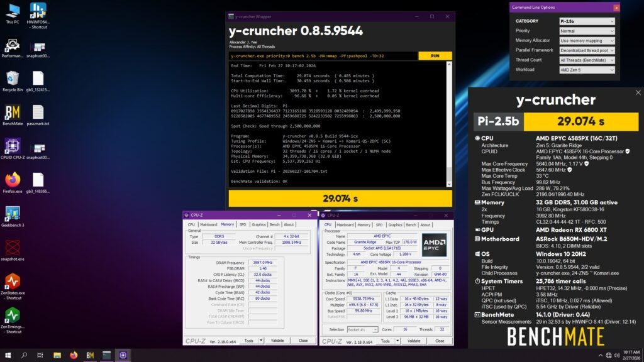Click the BenchMate icon on the taskbar
The image size is (644, 362).
90,356
